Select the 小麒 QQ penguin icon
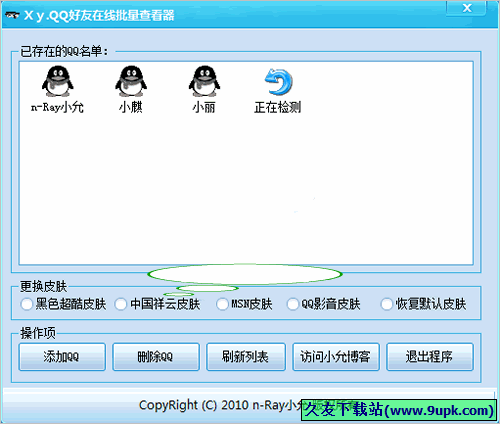 point(131,81)
